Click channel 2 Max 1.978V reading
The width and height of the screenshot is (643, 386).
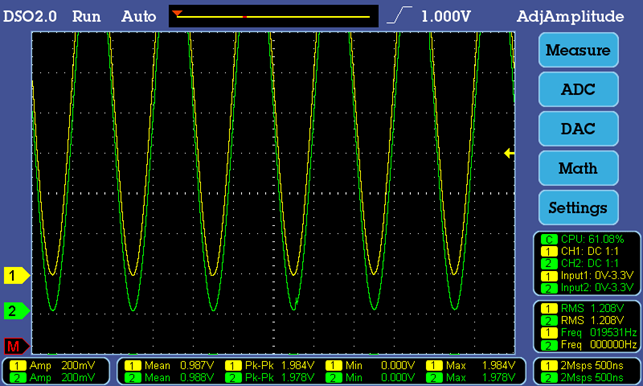pos(471,377)
